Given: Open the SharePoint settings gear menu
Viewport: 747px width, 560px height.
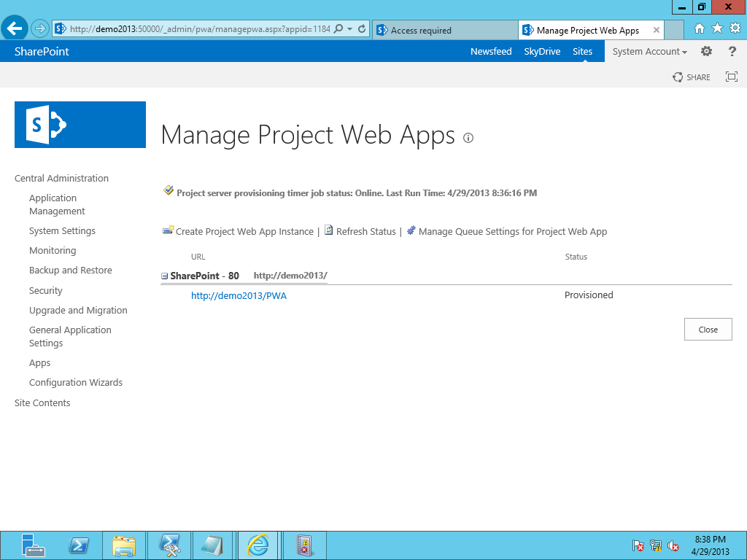Looking at the screenshot, I should (x=706, y=51).
